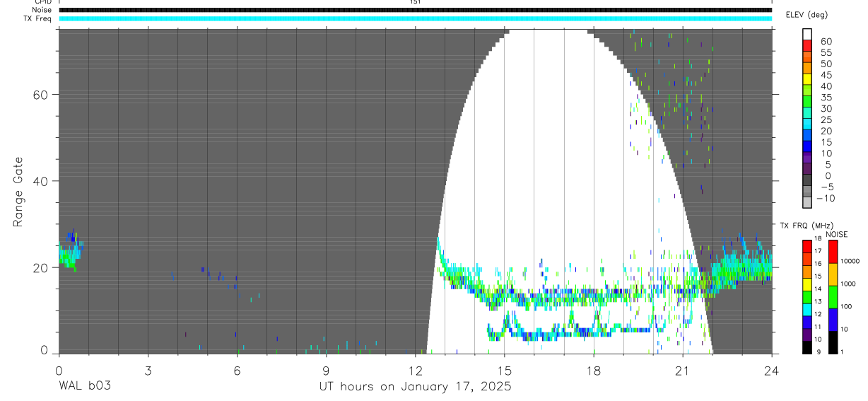Click NOISE red swatch above 10000

[x=832, y=251]
